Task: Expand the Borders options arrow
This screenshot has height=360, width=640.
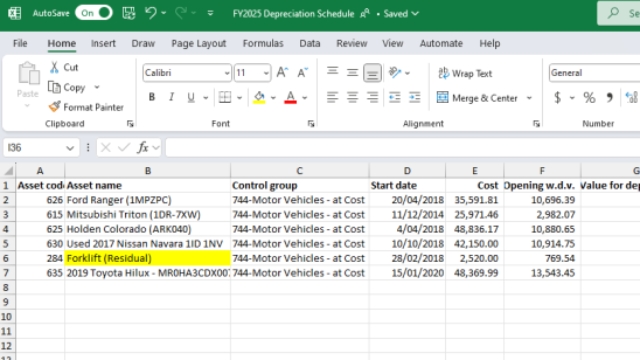Action: tap(240, 98)
